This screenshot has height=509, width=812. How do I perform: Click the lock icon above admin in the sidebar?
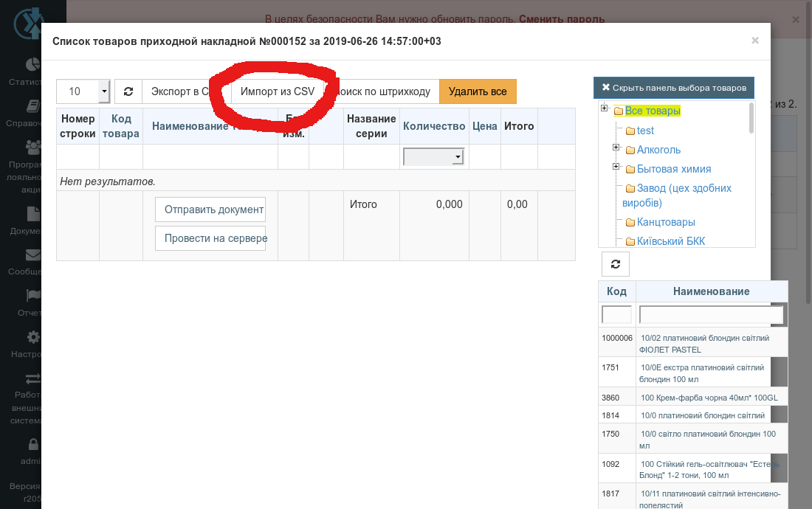pos(33,444)
